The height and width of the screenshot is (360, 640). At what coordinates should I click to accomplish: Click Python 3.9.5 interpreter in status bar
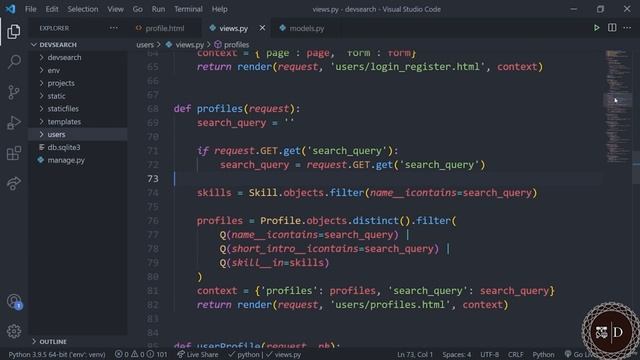coord(57,354)
